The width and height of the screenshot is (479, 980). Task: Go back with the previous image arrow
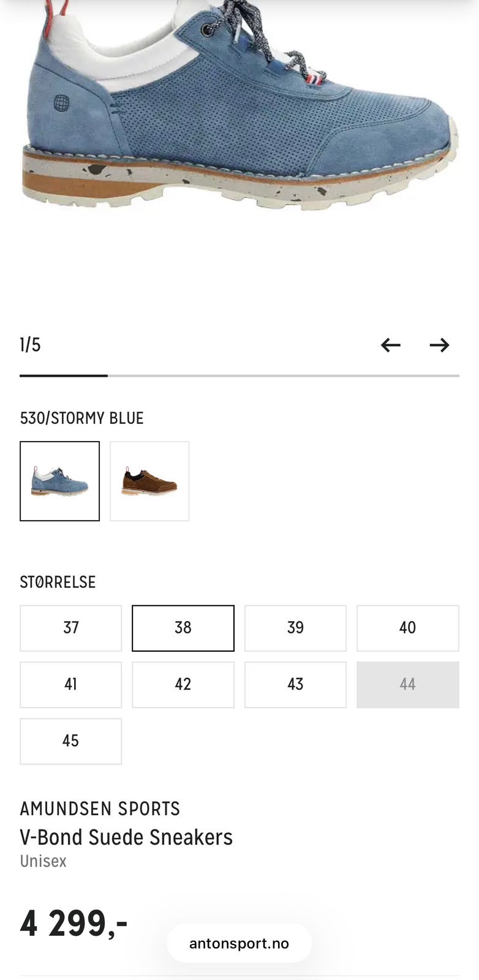[x=390, y=345]
